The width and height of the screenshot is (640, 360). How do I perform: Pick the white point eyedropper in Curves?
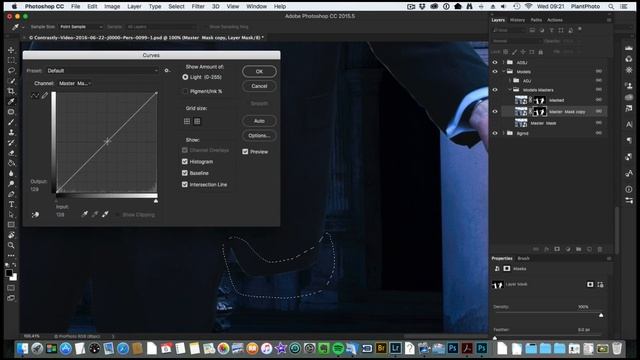105,214
